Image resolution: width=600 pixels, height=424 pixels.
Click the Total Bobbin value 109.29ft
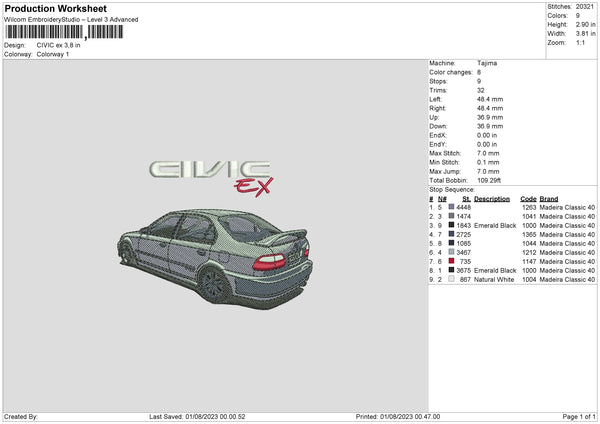489,180
